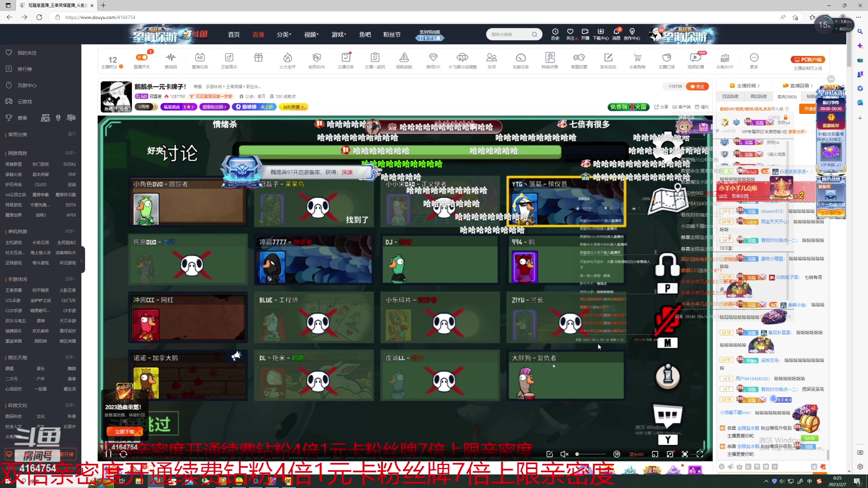This screenshot has height=488, width=868.
Task: Expand the 超级粉丝团 badge
Action: pos(215,107)
